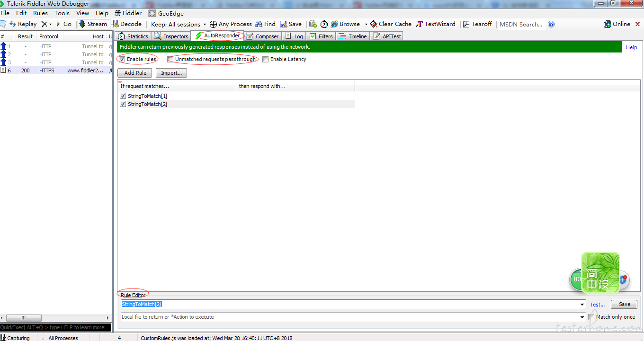Click All Processes in the status bar
Screen dimensions: 644x341
(x=59, y=338)
